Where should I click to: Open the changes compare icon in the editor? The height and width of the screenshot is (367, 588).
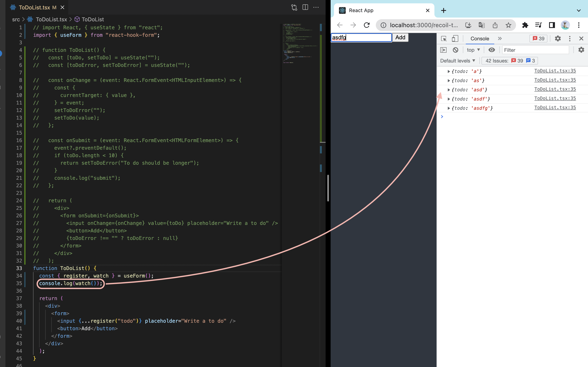tap(294, 7)
